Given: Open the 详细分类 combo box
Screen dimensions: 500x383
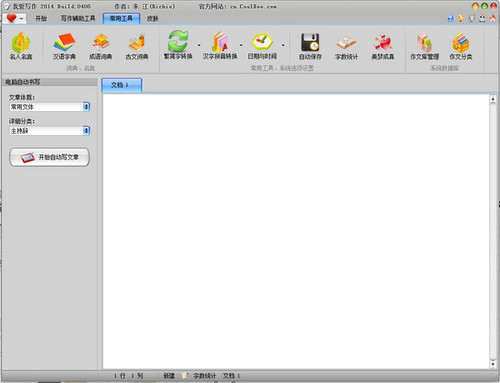Looking at the screenshot, I should tap(50, 131).
